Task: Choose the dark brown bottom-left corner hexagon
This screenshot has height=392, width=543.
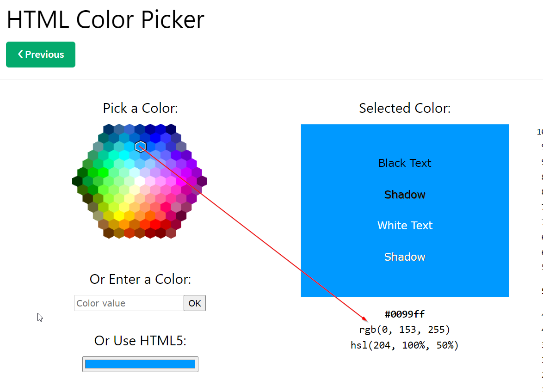Action: [x=109, y=233]
